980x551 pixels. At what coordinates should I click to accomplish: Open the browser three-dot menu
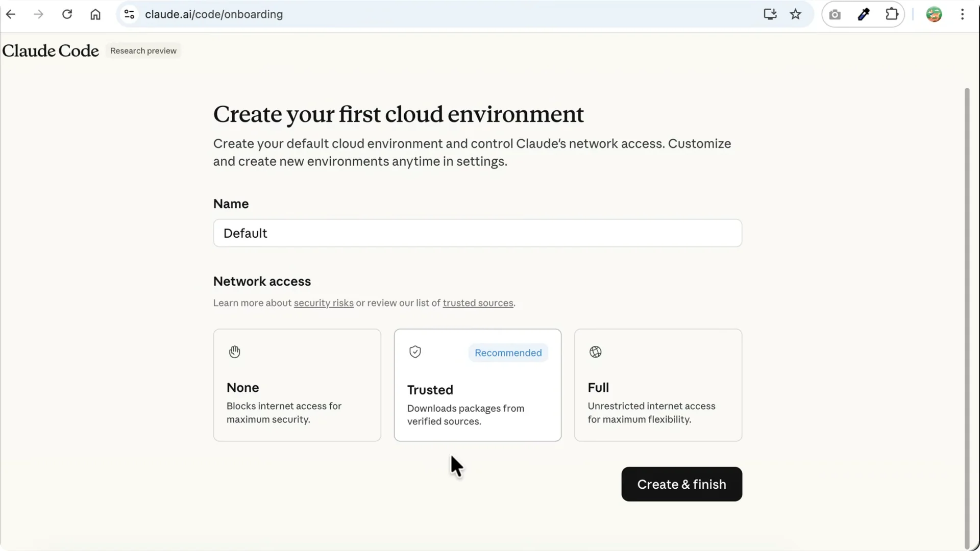963,14
